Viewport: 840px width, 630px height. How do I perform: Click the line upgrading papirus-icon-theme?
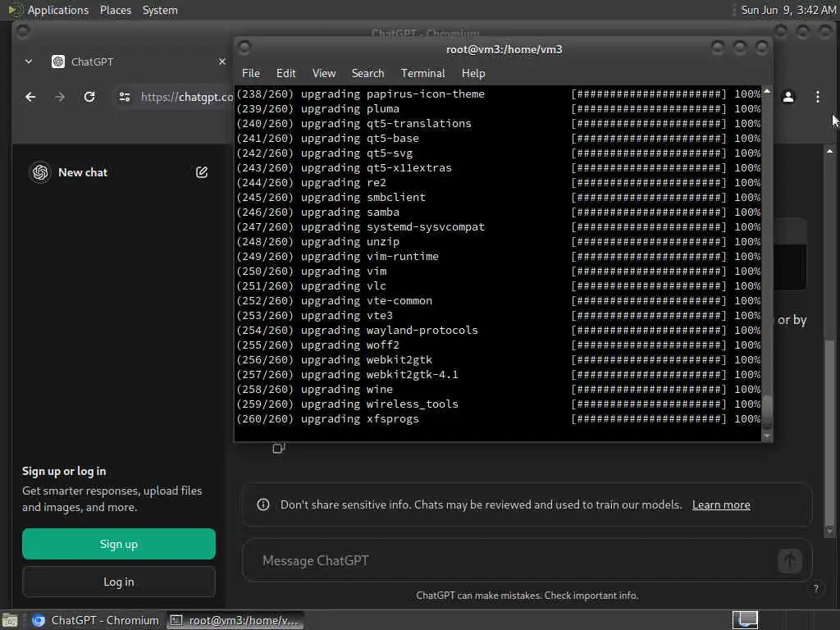(498, 94)
